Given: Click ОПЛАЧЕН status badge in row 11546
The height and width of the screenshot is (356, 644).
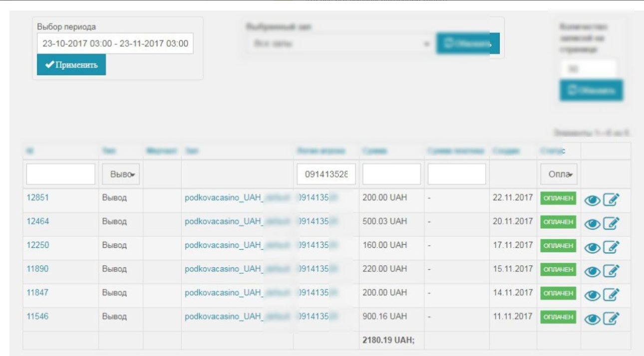Looking at the screenshot, I should (x=558, y=317).
